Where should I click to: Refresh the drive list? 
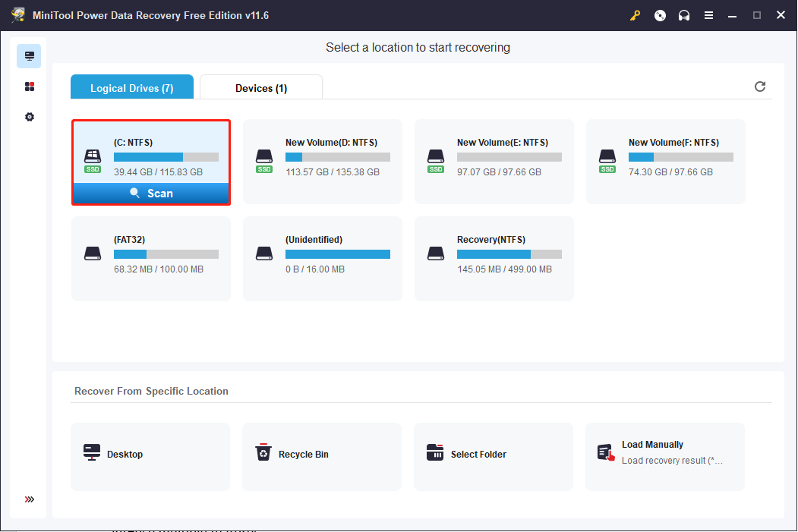[x=760, y=87]
